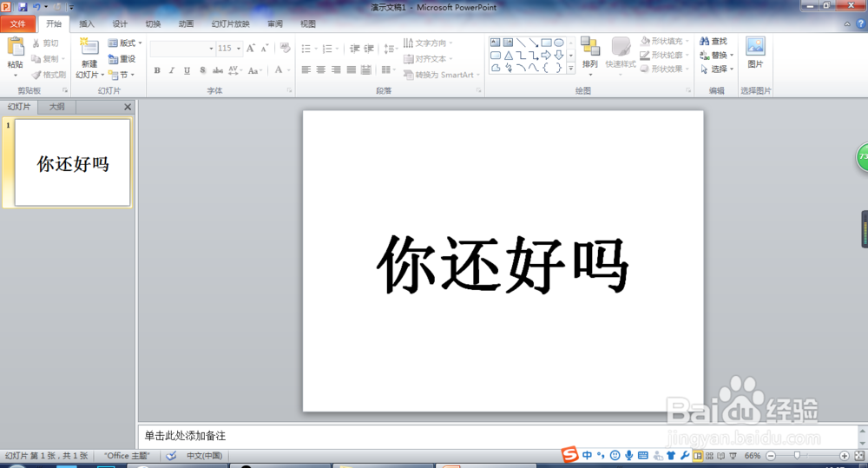Justify the paragraph text
The width and height of the screenshot is (868, 468).
(351, 69)
